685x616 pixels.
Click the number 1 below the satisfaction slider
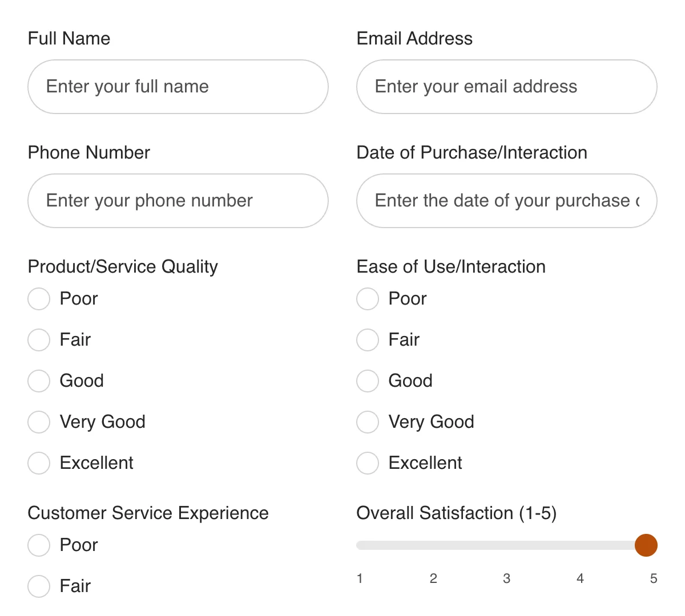[360, 578]
